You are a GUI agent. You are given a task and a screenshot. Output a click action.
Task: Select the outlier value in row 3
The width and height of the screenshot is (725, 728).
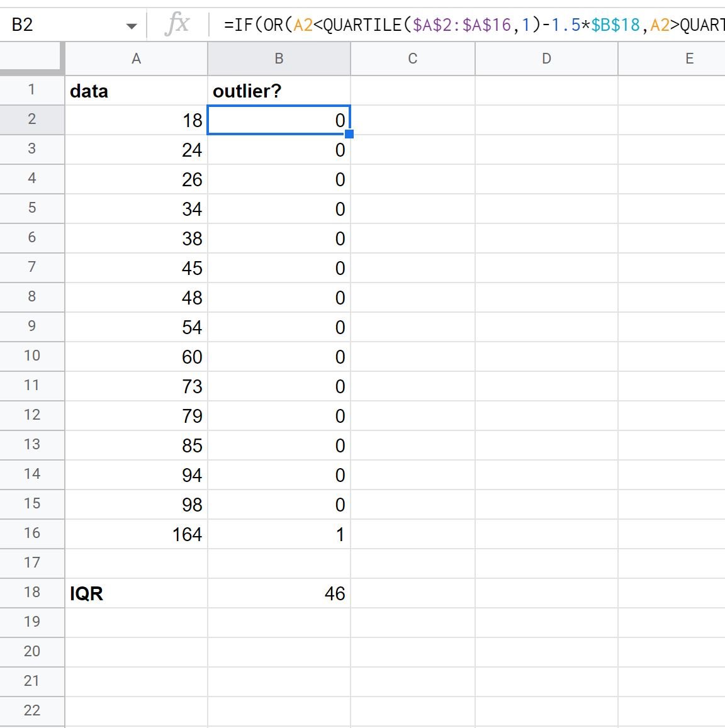[279, 150]
